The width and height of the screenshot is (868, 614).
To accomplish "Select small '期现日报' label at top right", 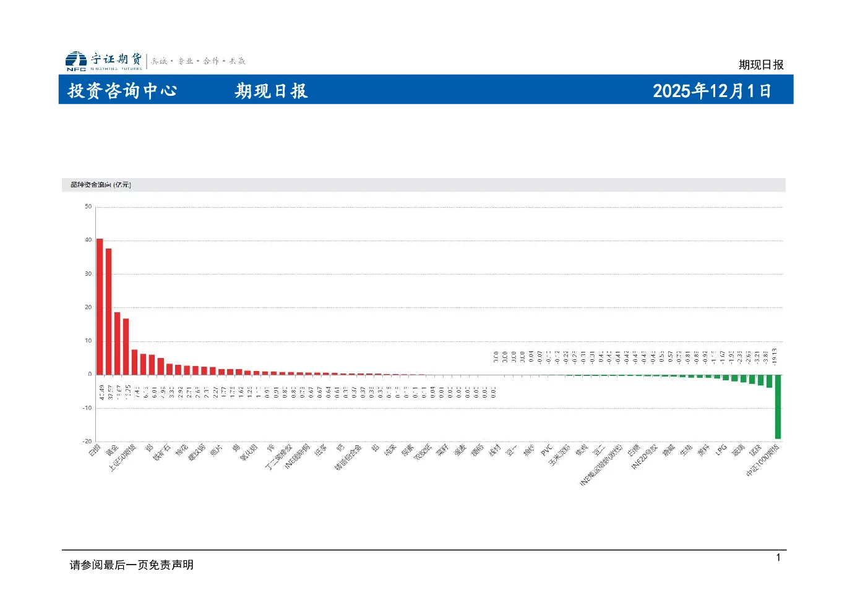I will click(761, 65).
